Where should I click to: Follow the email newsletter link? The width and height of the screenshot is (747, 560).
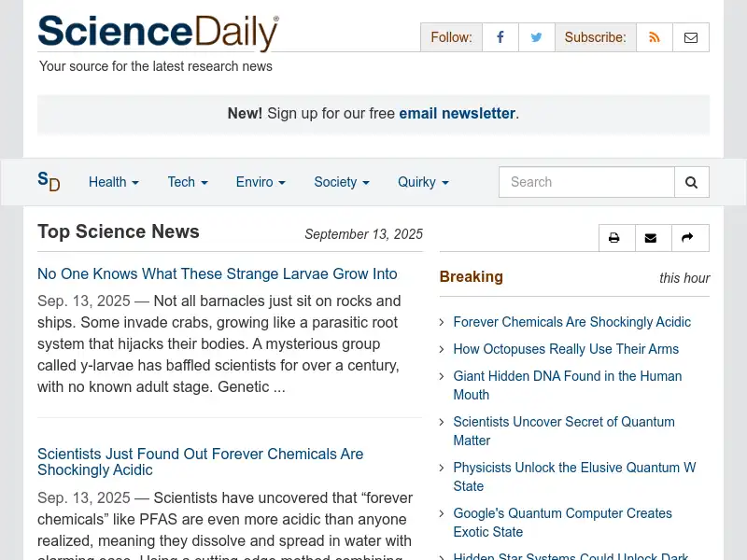coord(457,113)
